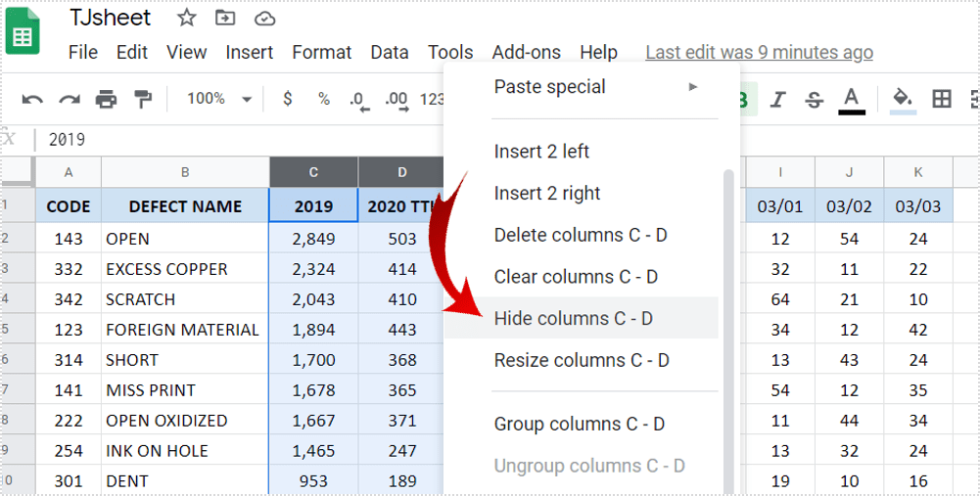Click the cloud save status icon
This screenshot has width=980, height=496.
click(264, 19)
